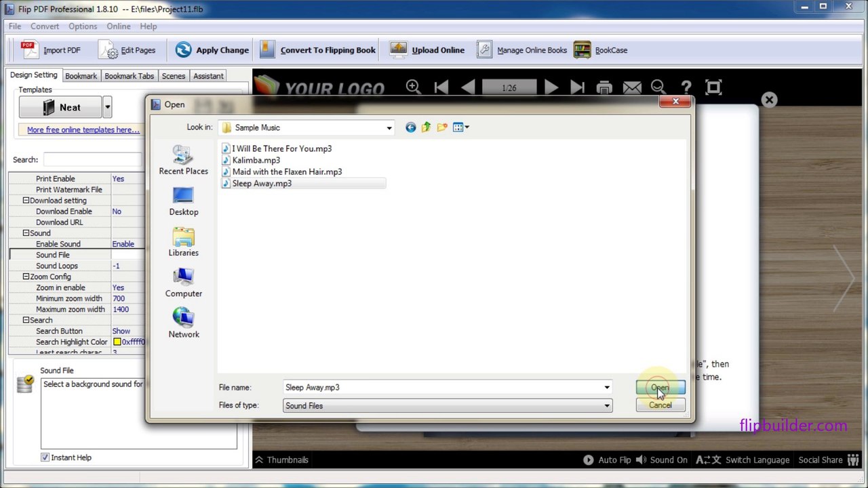
Task: Click the print icon in the preview toolbar
Action: click(604, 87)
